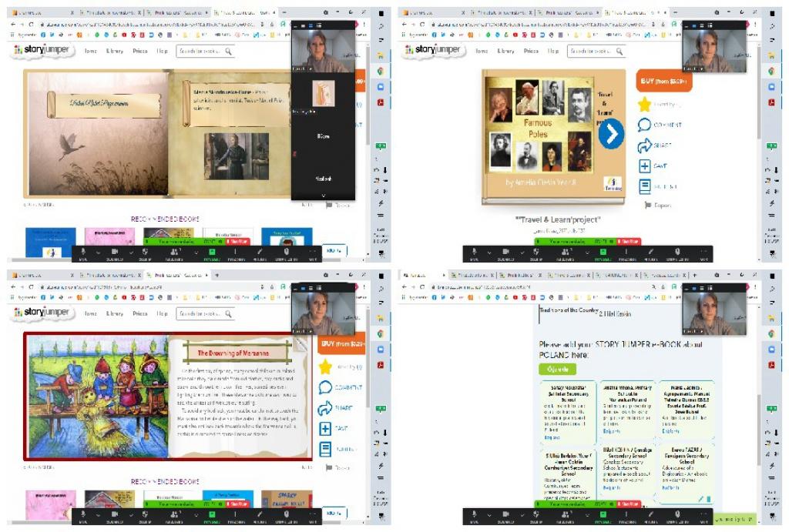The height and width of the screenshot is (532, 789).
Task: Open Home menu in Famous Poles screenshot
Action: click(482, 51)
